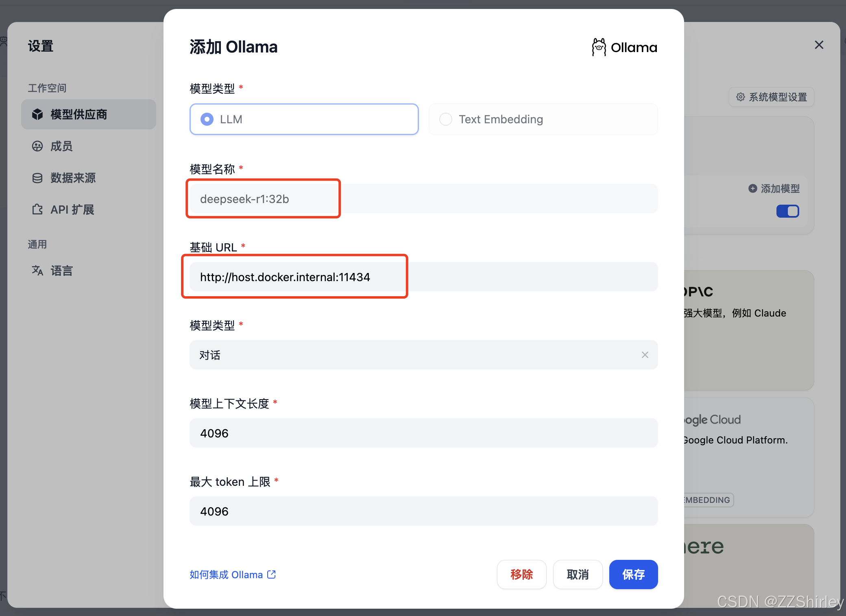Open the 数据来源 settings
846x616 pixels.
pyautogui.click(x=73, y=178)
